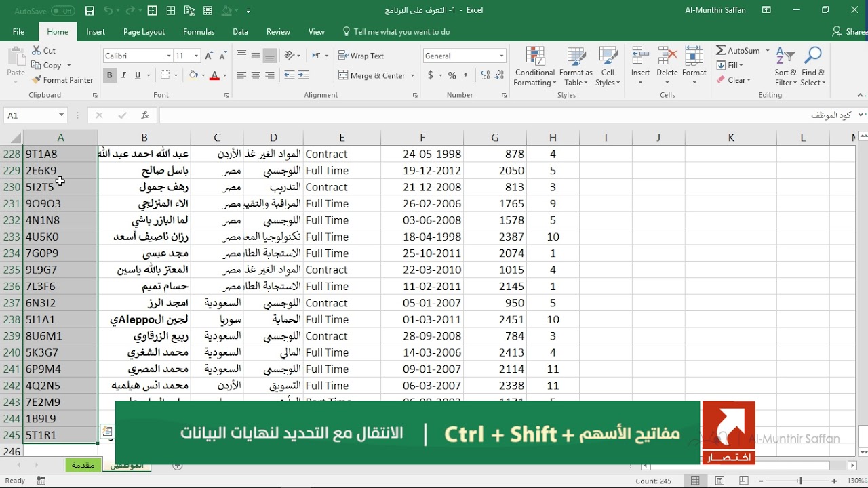Click the Paste Options smart tag below column A
Viewport: 868px width, 488px height.
107,431
